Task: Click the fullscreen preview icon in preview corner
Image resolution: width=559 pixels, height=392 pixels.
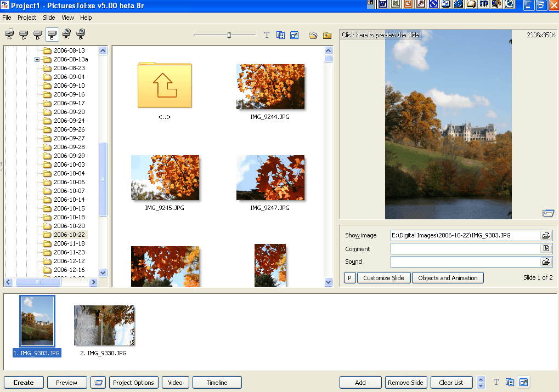Action: (x=547, y=213)
